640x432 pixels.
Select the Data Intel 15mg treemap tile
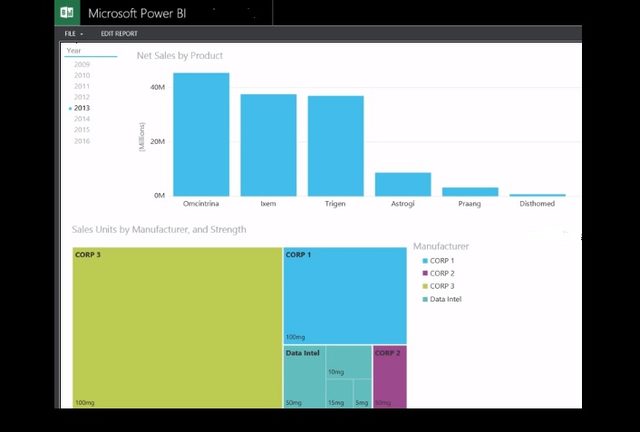click(x=340, y=394)
